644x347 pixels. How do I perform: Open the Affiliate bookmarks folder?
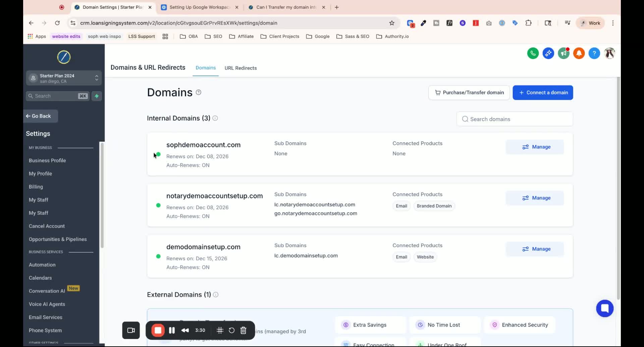click(x=241, y=36)
